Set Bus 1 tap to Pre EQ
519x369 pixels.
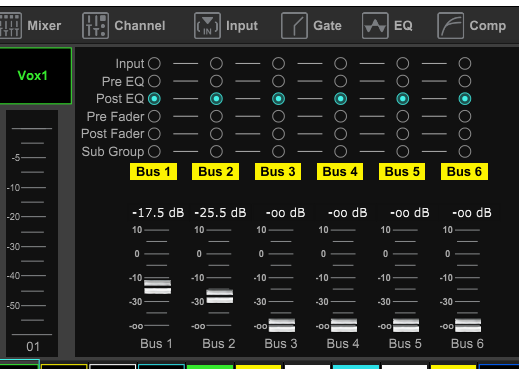click(x=154, y=81)
